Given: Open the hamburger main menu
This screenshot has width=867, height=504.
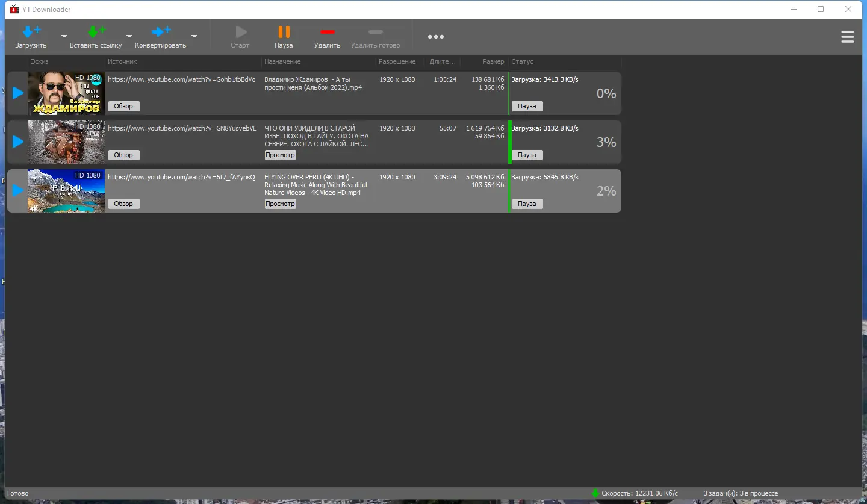Looking at the screenshot, I should click(x=848, y=37).
